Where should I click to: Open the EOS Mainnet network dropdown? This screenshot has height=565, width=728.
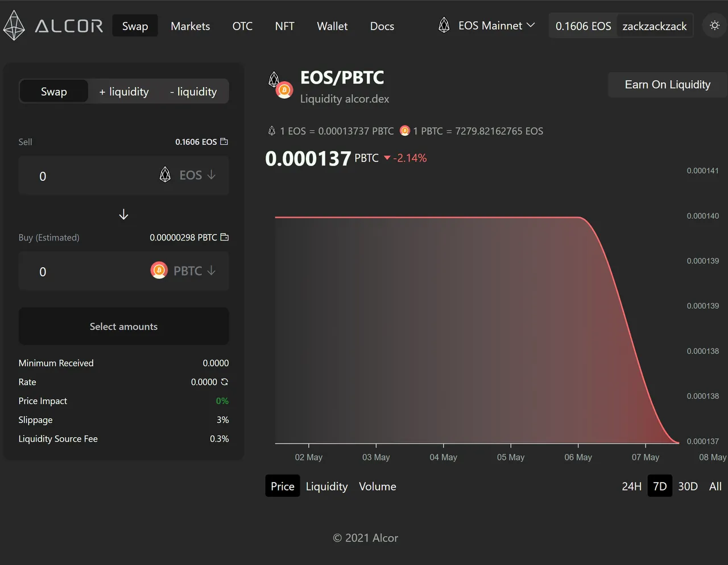click(x=487, y=26)
